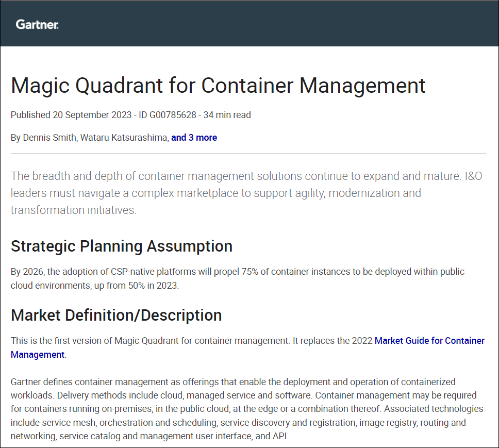
Task: Click the 'Published 20 September 2023' date text
Action: point(71,114)
